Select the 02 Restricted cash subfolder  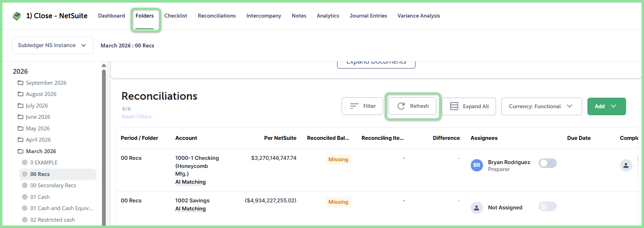[x=52, y=220]
